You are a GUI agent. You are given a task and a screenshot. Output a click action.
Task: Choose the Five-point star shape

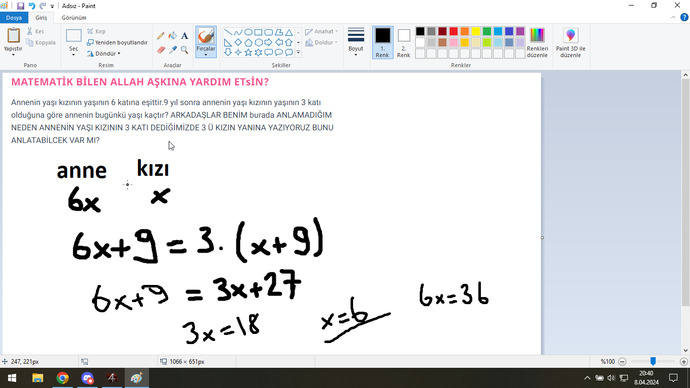click(x=248, y=52)
